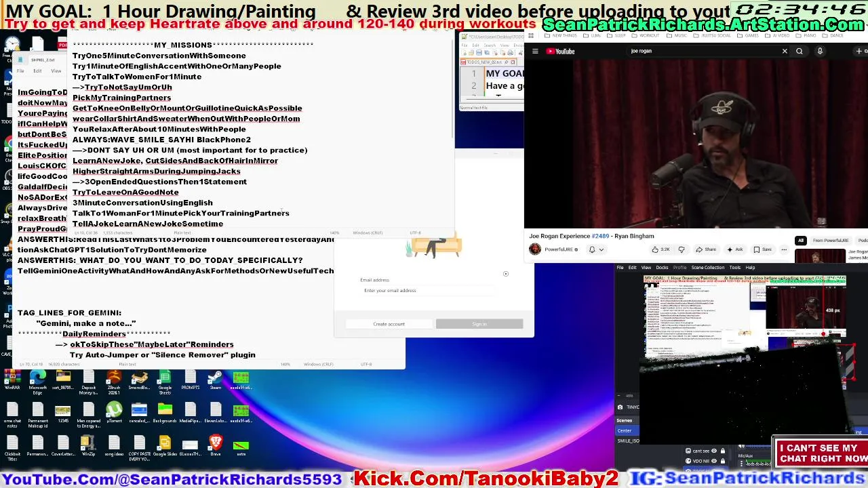868x488 pixels.
Task: Open the PIANO bookmark folder
Action: pos(806,35)
